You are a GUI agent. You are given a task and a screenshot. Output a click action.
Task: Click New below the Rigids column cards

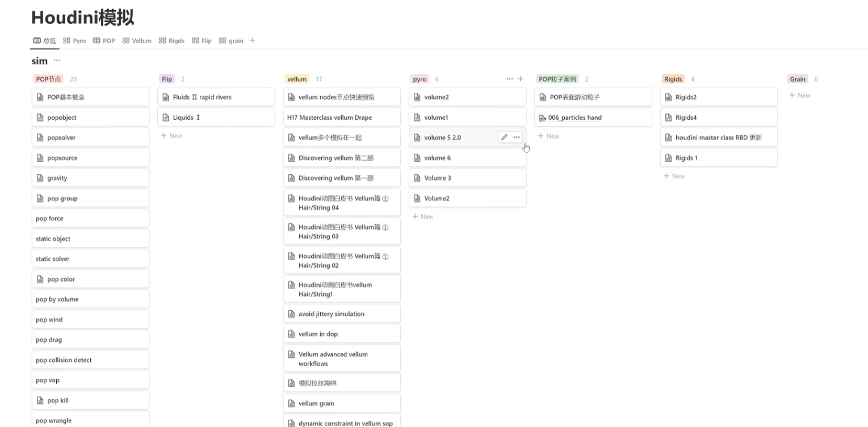674,176
